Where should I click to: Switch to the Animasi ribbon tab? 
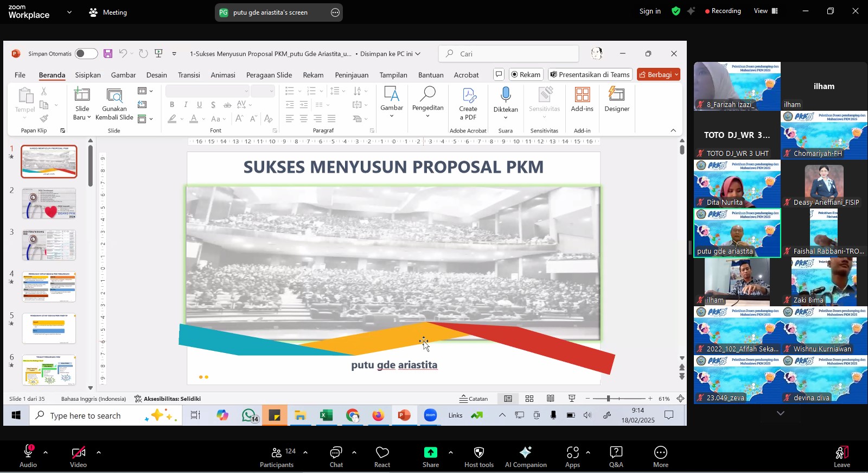click(222, 75)
